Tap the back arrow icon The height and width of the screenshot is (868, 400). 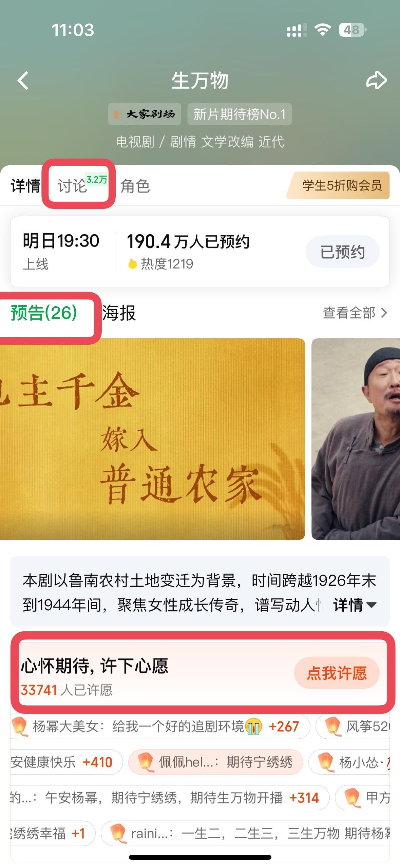pyautogui.click(x=23, y=80)
